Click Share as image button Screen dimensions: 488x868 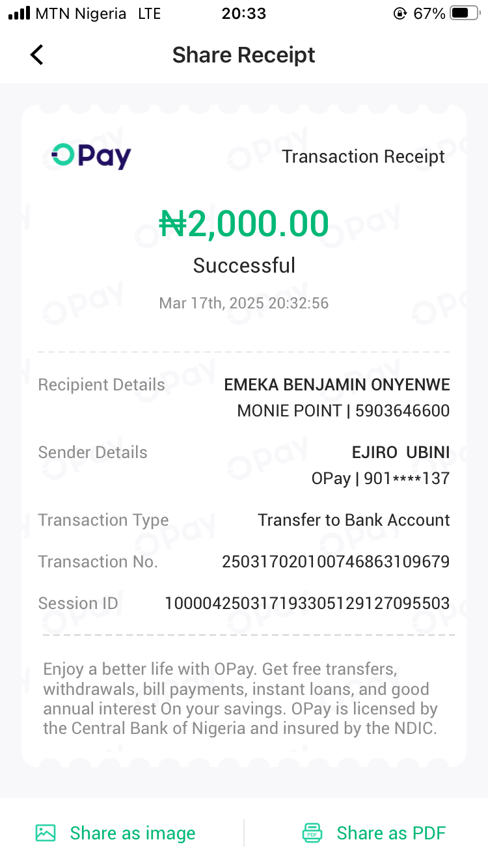click(132, 833)
